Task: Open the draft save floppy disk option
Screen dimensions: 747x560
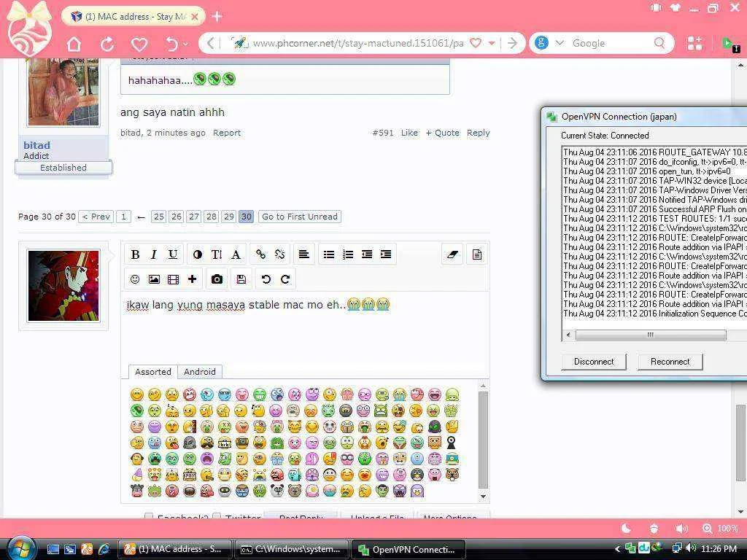Action: (x=241, y=279)
